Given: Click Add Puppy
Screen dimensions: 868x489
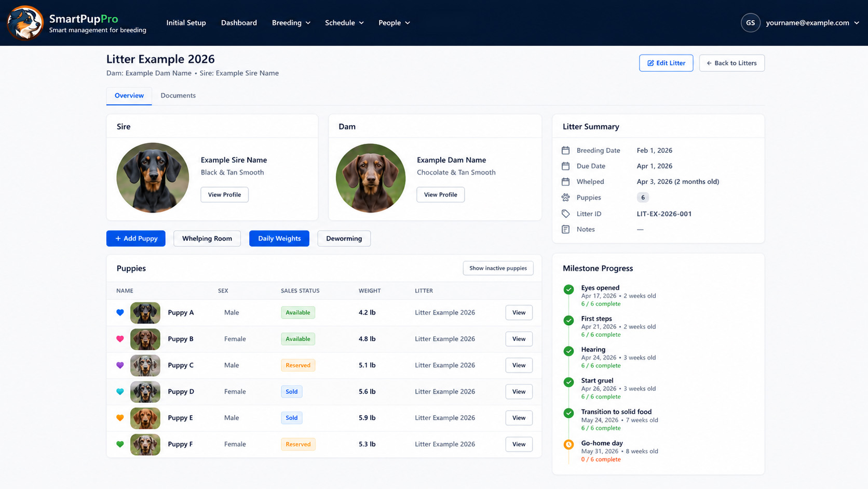Looking at the screenshot, I should [x=136, y=239].
